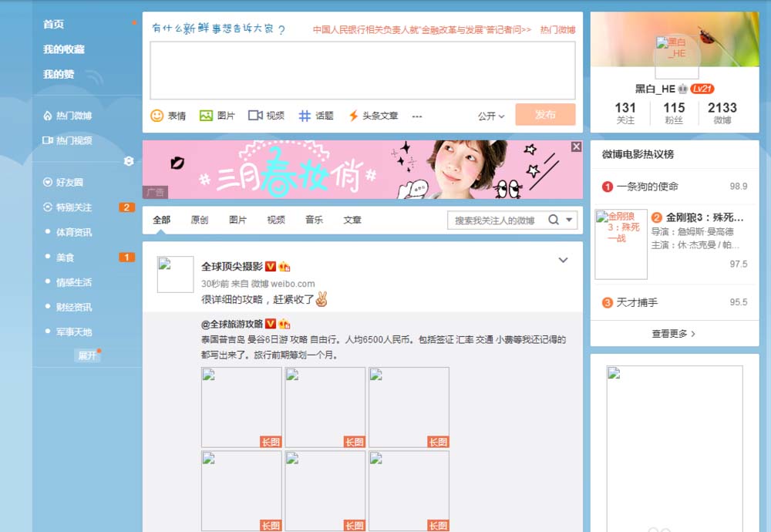The width and height of the screenshot is (771, 532).
Task: Click the search magnifier in the feed filter
Action: click(x=554, y=220)
